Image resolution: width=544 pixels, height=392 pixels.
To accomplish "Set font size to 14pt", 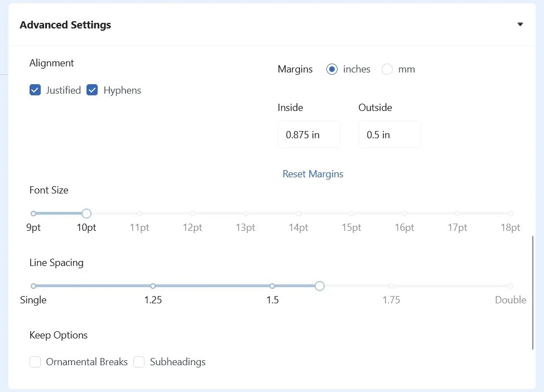I will [x=299, y=214].
